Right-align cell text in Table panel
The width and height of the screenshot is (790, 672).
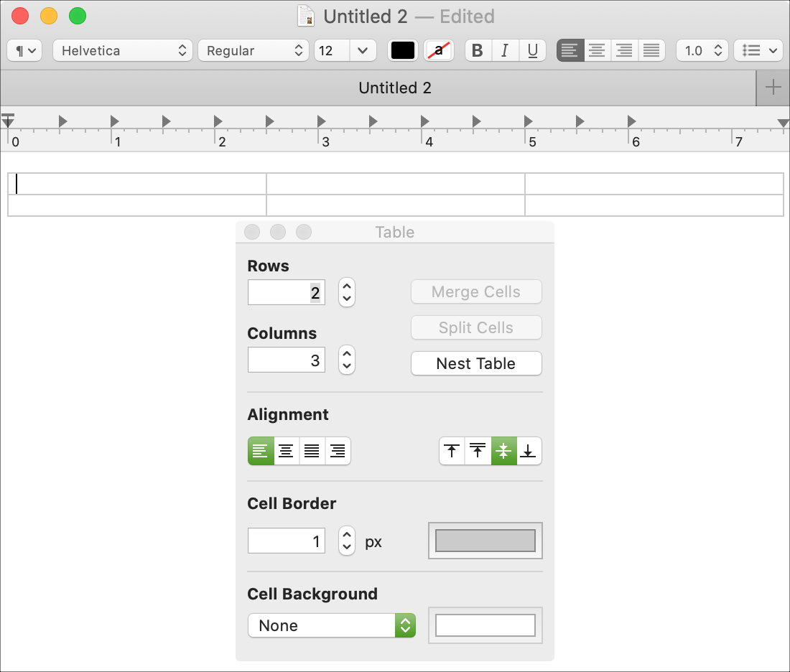point(338,451)
